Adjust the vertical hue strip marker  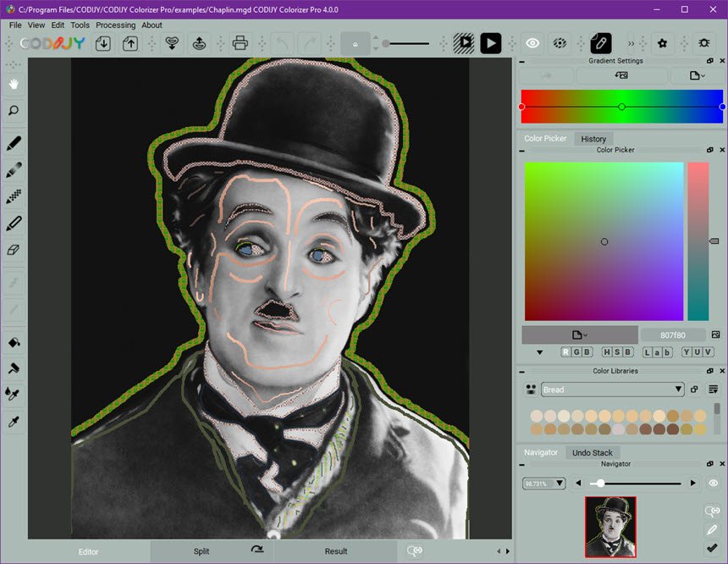click(x=714, y=241)
